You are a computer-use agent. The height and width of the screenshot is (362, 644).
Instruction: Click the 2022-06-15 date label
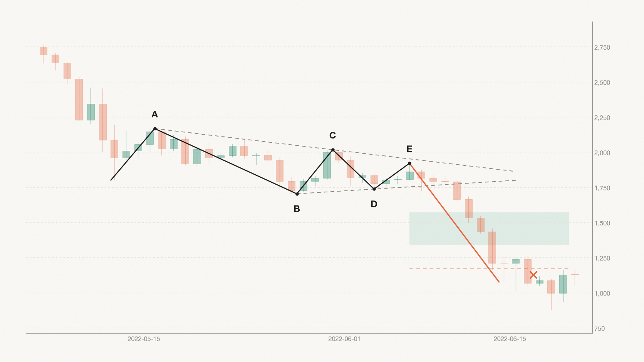coord(510,339)
